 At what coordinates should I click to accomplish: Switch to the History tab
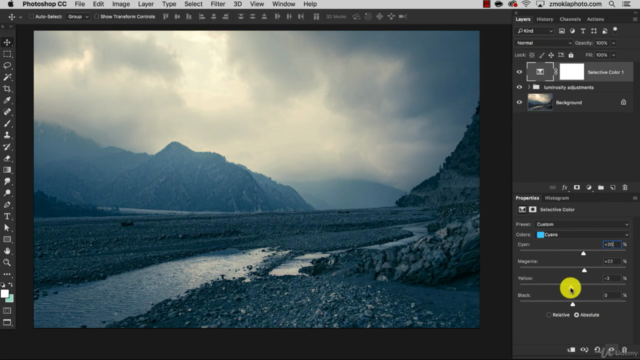(544, 19)
